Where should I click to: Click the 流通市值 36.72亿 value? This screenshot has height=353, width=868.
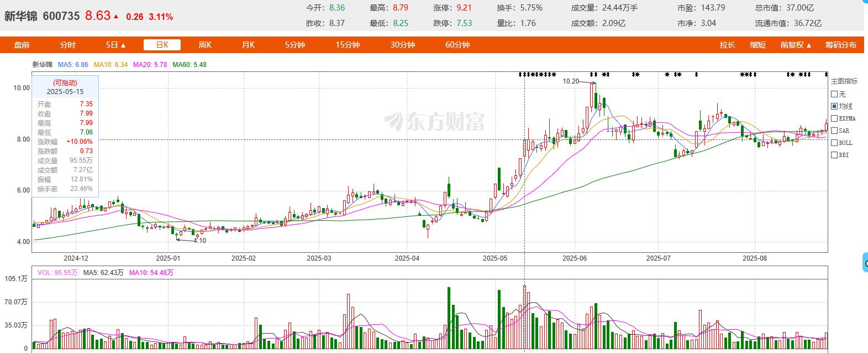807,23
